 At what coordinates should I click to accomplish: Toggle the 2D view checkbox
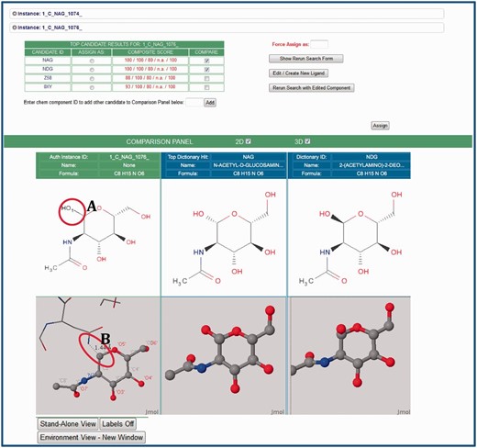[249, 141]
